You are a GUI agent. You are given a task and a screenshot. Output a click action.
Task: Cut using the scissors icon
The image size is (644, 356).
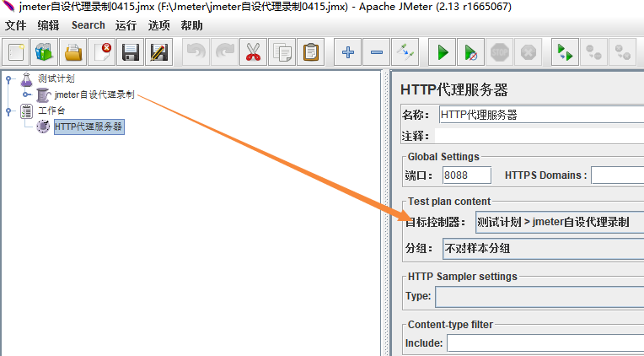254,52
